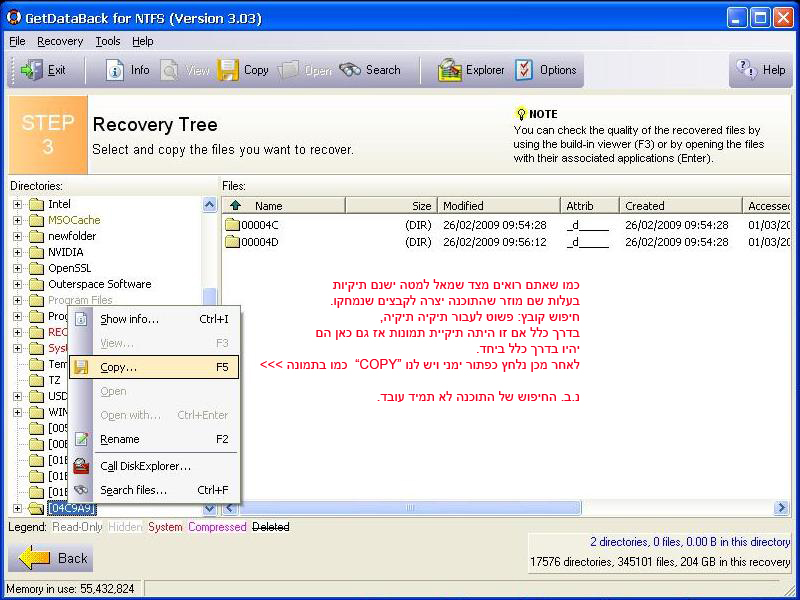This screenshot has height=600, width=800.
Task: Select the 00004C row name
Action: coord(260,225)
